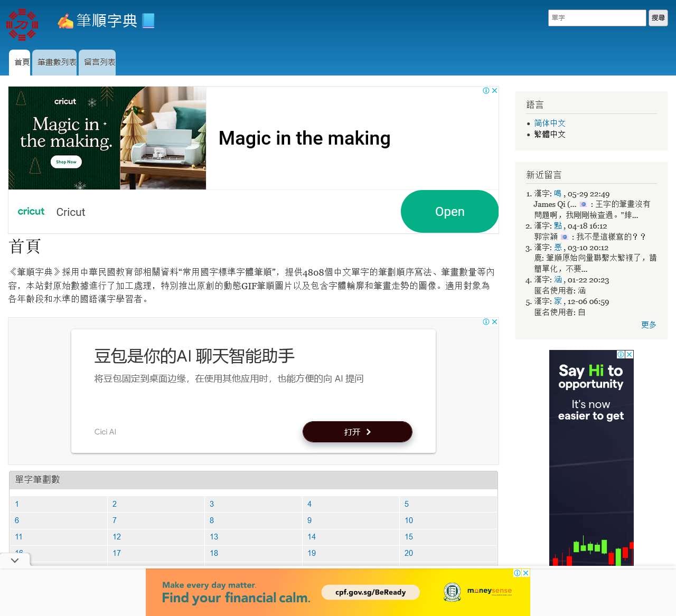Click the 搜尋 search button

pos(658,18)
